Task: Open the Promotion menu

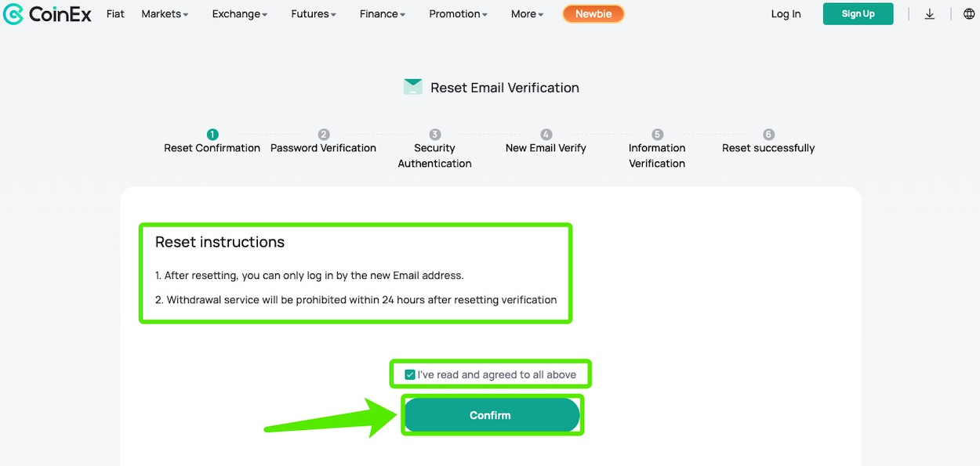Action: point(459,14)
